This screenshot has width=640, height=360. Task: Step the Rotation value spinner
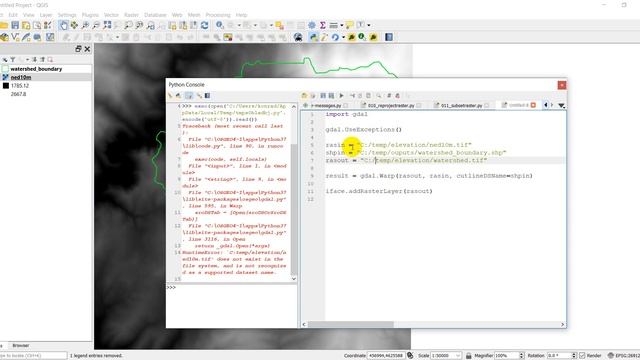click(574, 356)
